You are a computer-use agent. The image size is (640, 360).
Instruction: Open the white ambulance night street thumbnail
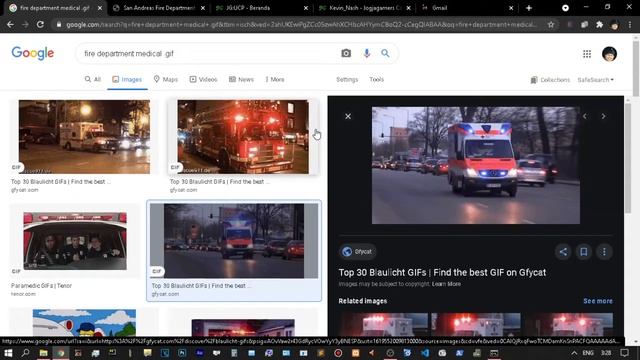[84, 137]
